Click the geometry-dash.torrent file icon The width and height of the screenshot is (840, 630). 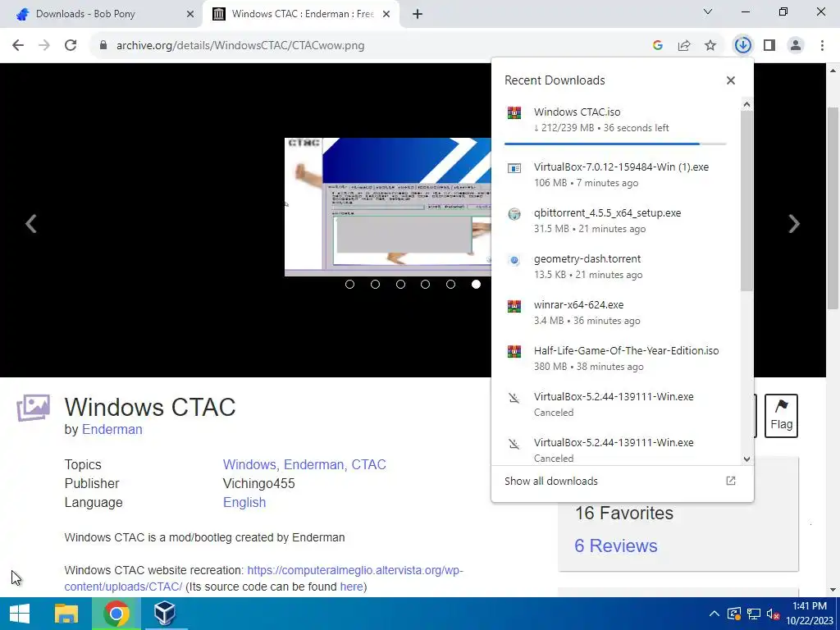click(x=514, y=260)
